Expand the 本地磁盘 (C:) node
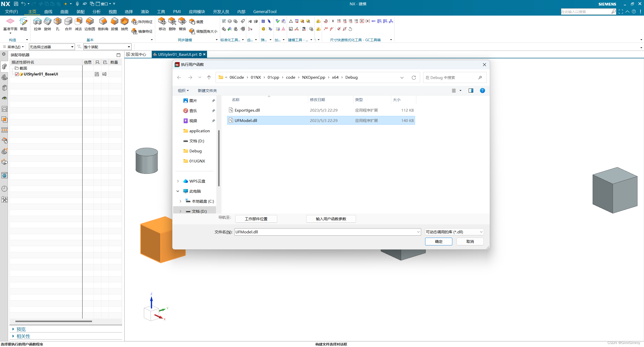 tap(180, 201)
